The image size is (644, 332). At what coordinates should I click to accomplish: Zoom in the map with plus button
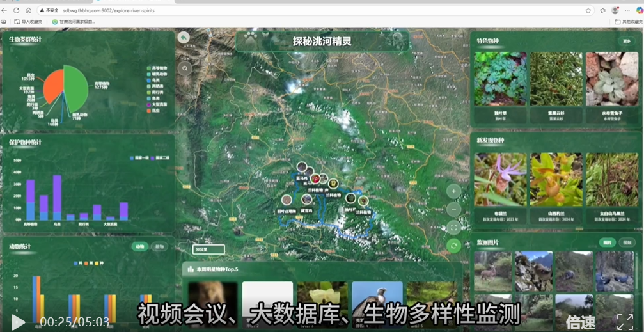[453, 191]
